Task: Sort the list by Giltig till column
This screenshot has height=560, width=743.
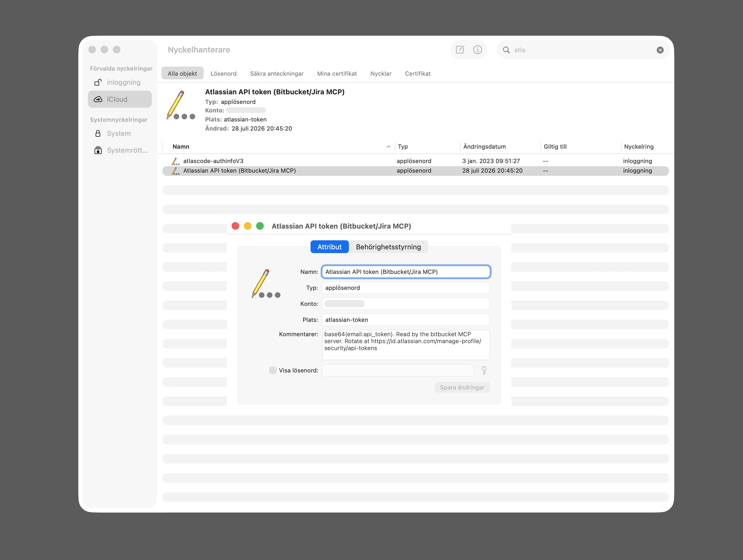Action: click(x=581, y=147)
